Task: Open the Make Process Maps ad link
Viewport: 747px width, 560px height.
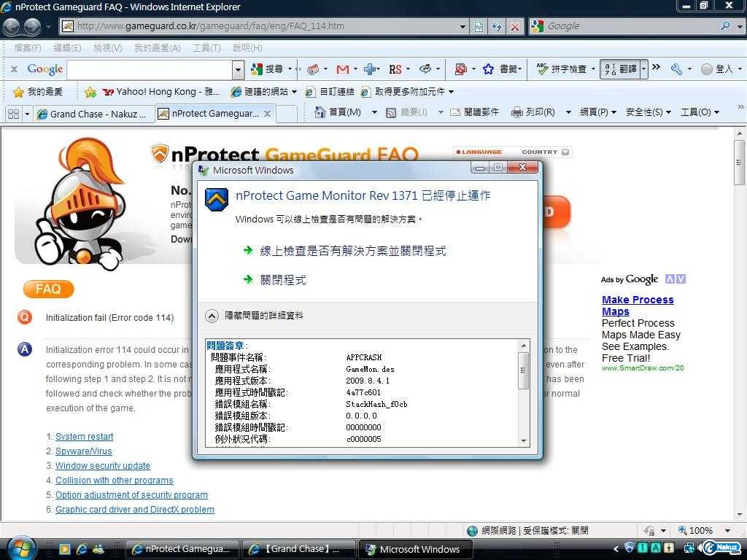Action: pyautogui.click(x=638, y=306)
